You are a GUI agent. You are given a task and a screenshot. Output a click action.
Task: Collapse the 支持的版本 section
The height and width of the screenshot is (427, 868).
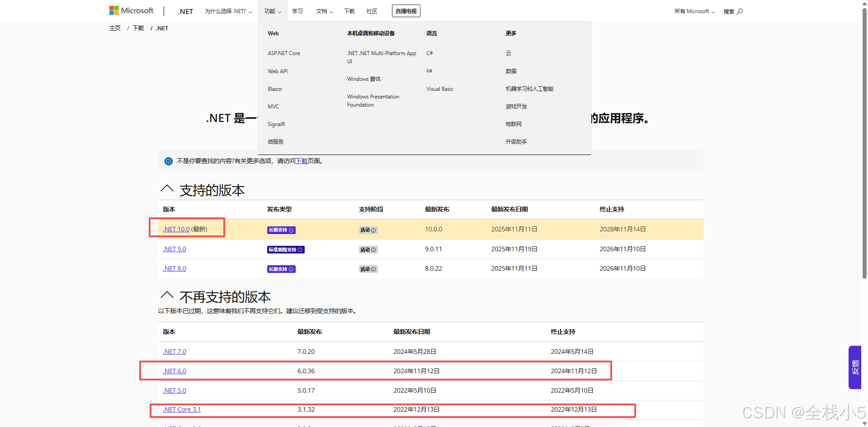(167, 188)
